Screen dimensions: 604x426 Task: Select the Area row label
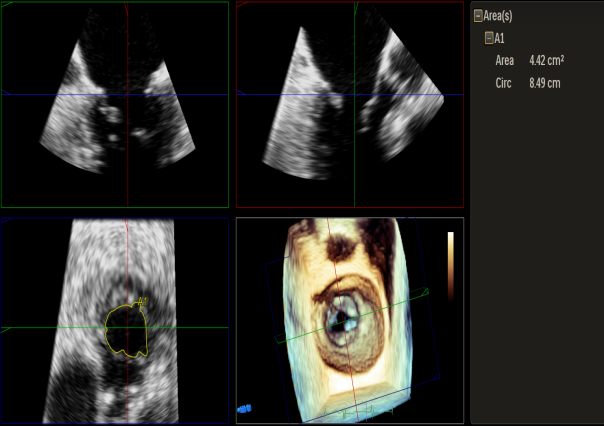[505, 61]
